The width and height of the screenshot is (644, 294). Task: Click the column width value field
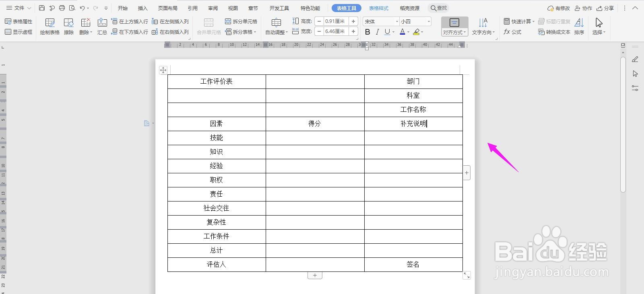[x=336, y=31]
